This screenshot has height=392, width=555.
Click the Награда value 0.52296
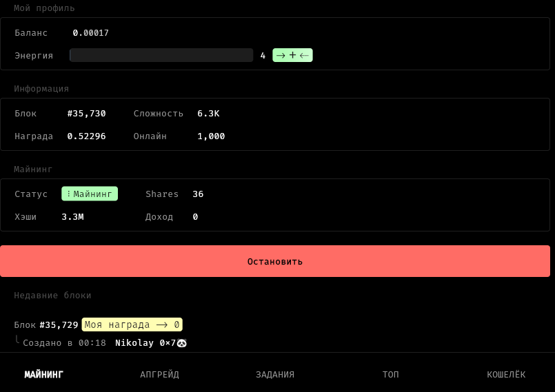pyautogui.click(x=86, y=136)
